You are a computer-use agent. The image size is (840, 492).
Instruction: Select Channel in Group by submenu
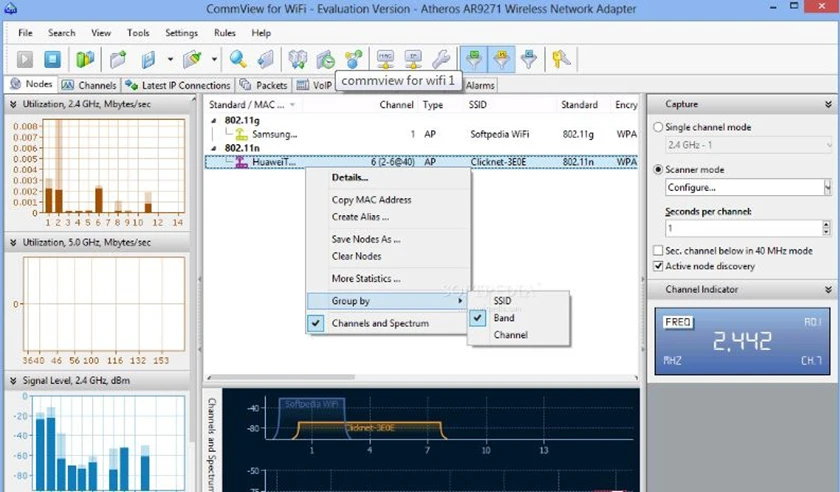pos(511,334)
